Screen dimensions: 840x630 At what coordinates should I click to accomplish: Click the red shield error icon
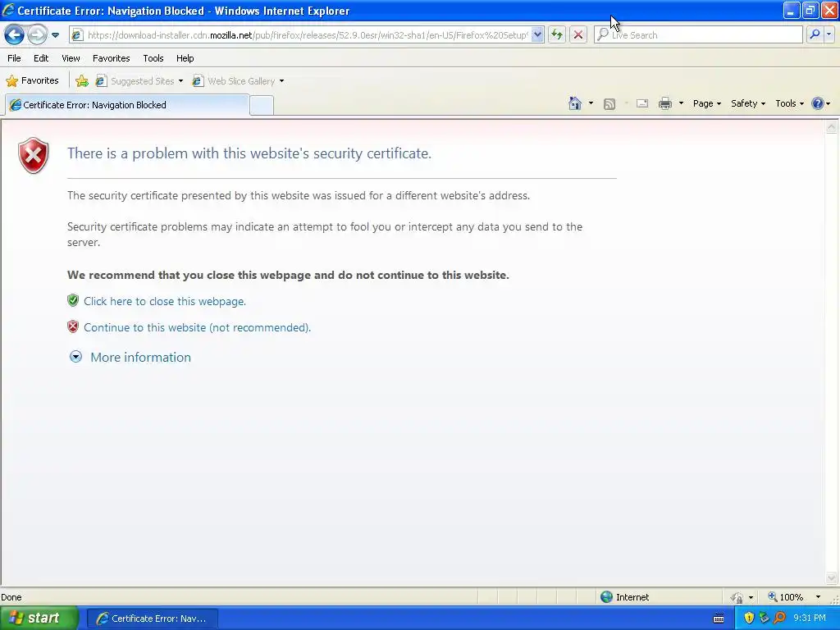pyautogui.click(x=33, y=155)
